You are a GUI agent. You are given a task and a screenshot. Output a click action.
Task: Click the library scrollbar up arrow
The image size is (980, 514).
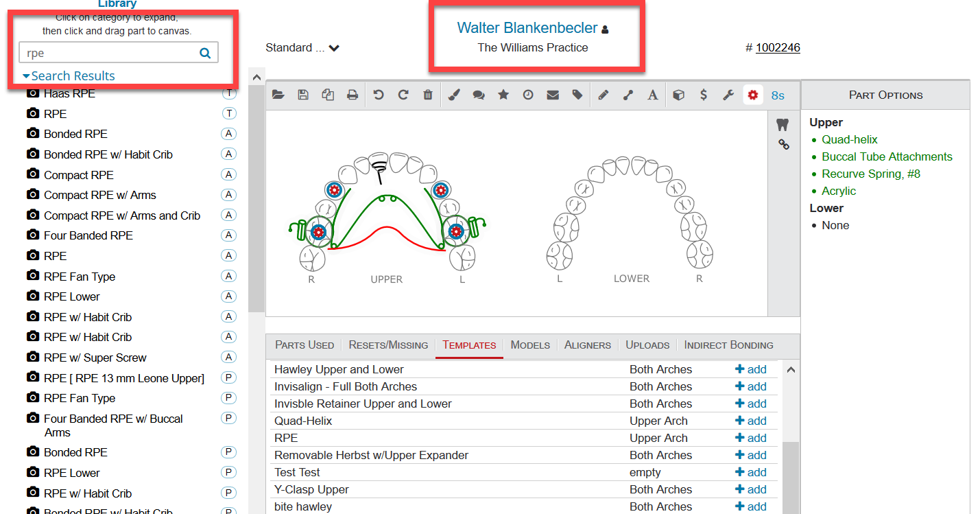pyautogui.click(x=256, y=77)
